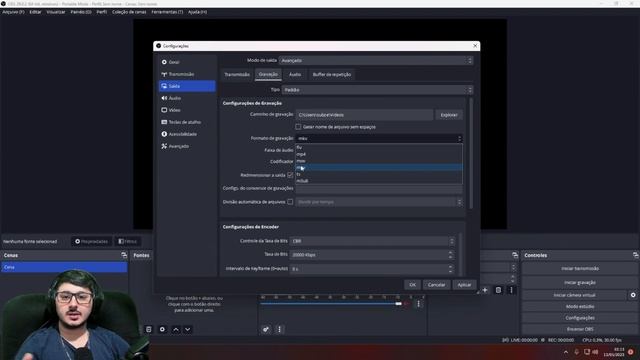Click Iniciar transmissão in Controles panel

580,269
